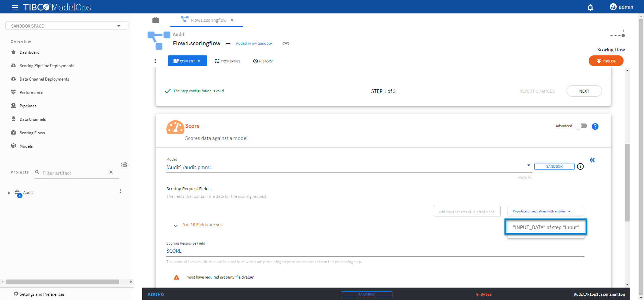
Task: Clear the Filter artifact field
Action: click(111, 172)
